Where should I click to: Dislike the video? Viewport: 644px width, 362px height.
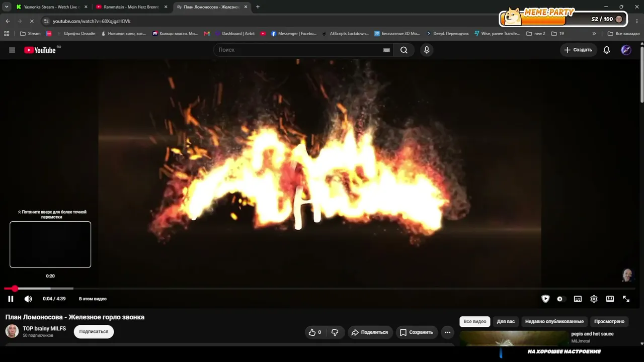335,332
